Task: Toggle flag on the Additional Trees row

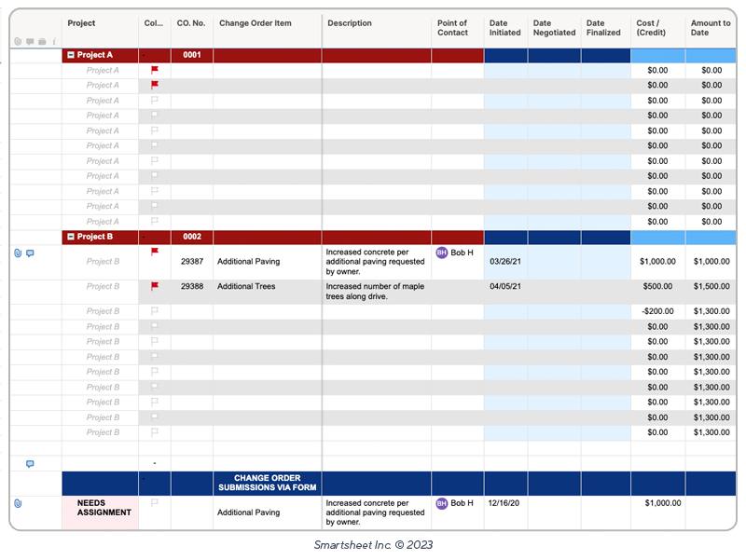Action: [x=155, y=286]
